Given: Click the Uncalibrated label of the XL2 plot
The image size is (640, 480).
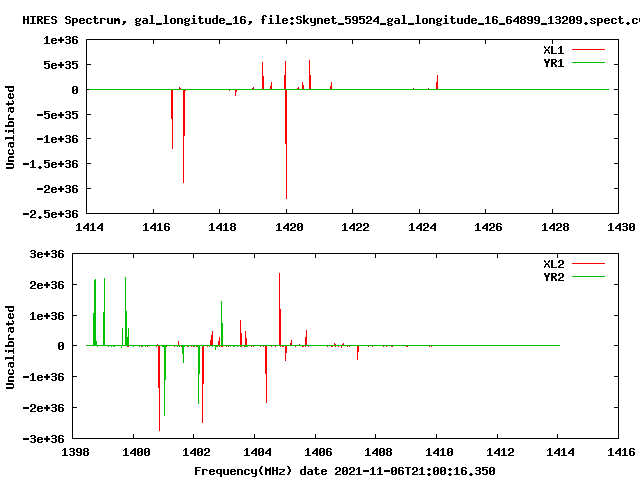Looking at the screenshot, I should tap(10, 347).
